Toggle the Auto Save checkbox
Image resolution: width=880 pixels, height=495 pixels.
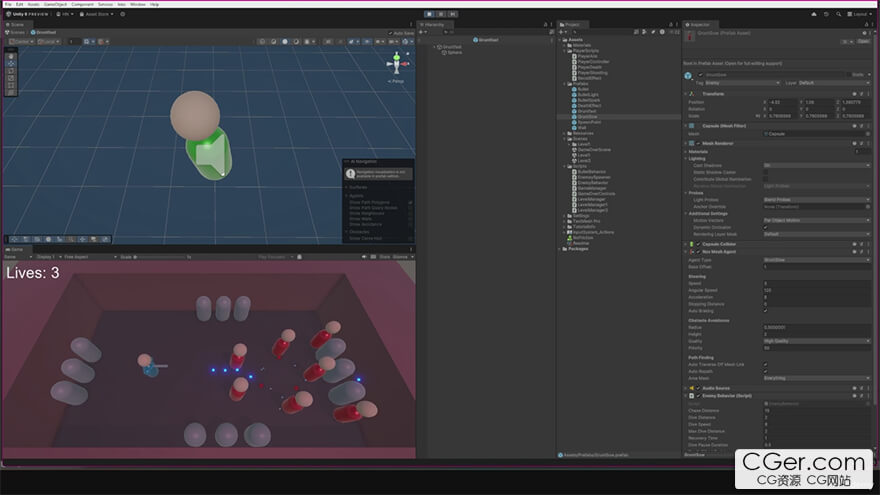391,33
